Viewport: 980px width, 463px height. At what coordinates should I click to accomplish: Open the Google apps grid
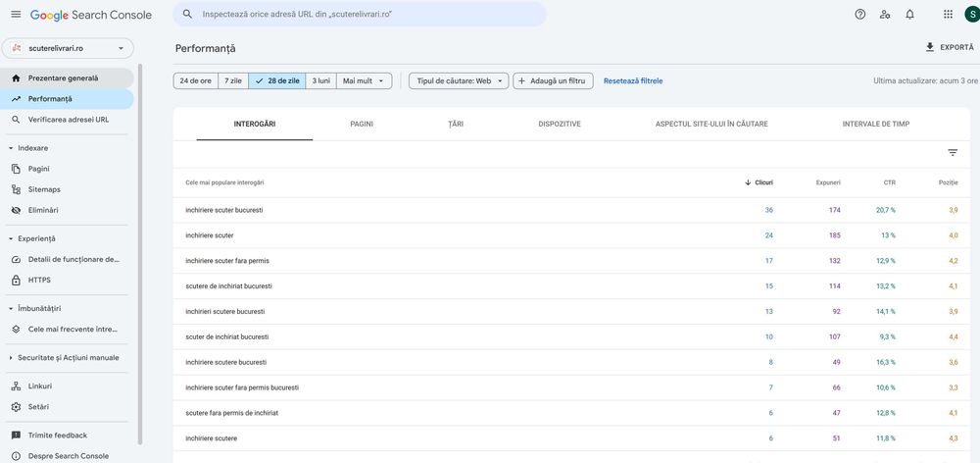pyautogui.click(x=948, y=15)
